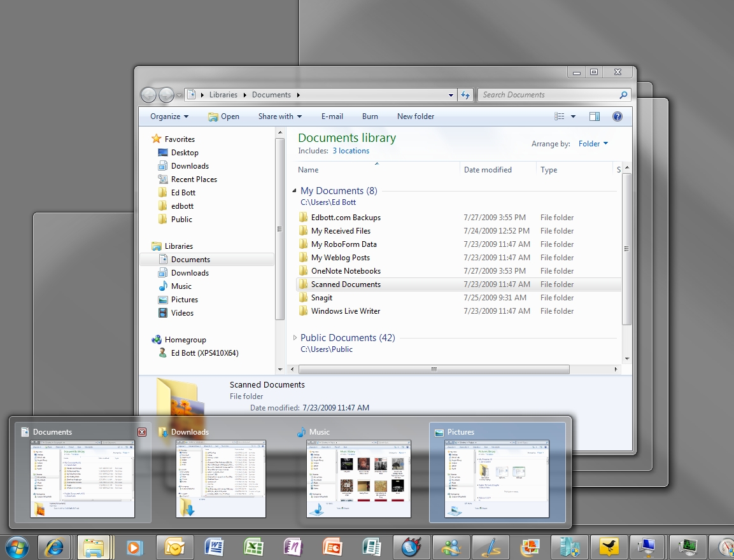Screen dimensions: 734x560
Task: Select Music library in navigation pane
Action: 181,286
